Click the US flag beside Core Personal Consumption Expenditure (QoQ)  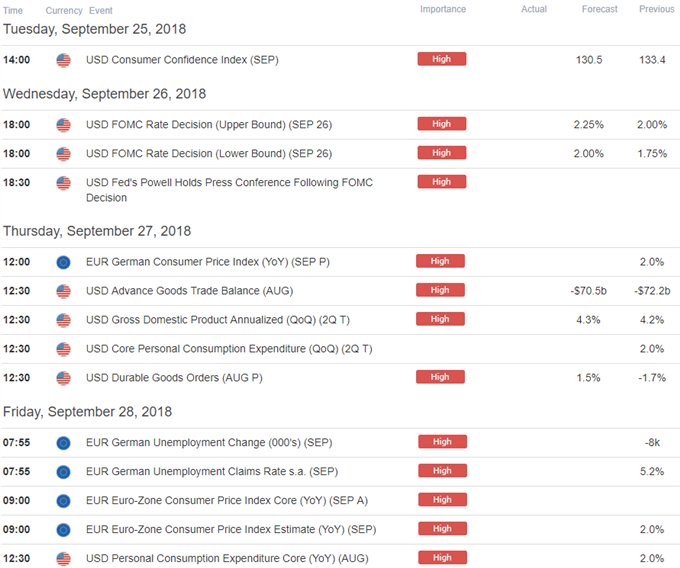coord(63,349)
